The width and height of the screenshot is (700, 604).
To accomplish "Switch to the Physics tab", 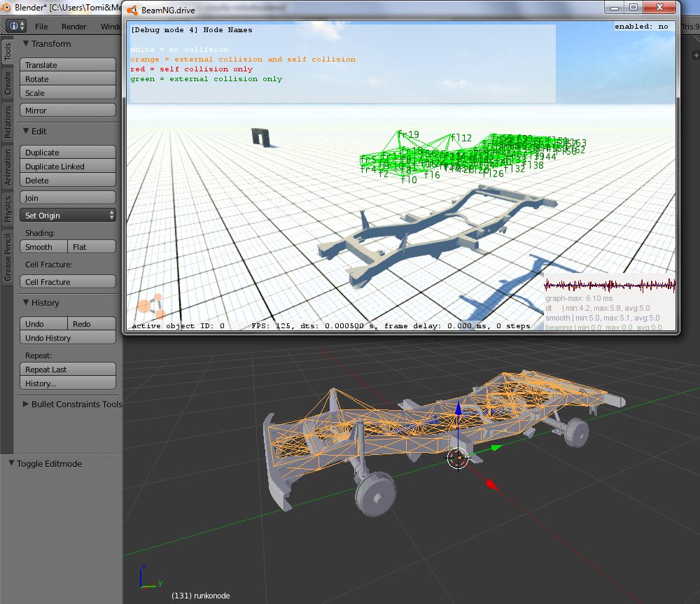I will tap(7, 209).
